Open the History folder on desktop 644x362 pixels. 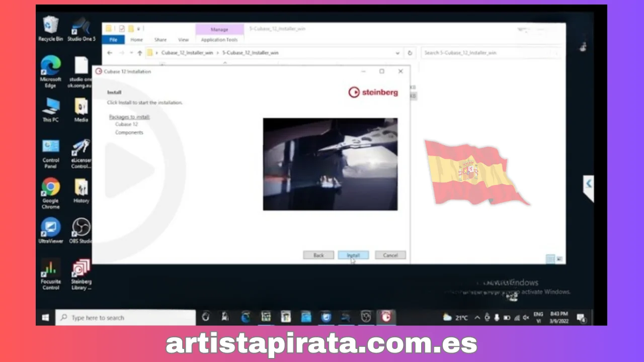[x=81, y=191]
